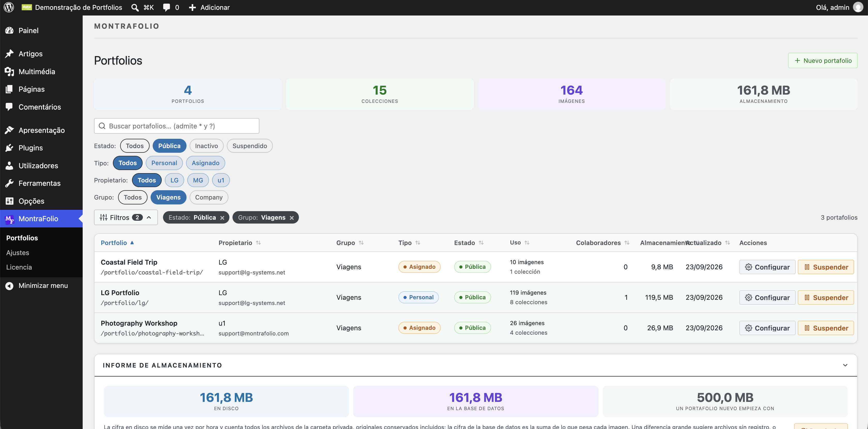Click the pause icon in LG Portfolio Suspender
Viewport: 868px width, 429px height.
tap(807, 297)
